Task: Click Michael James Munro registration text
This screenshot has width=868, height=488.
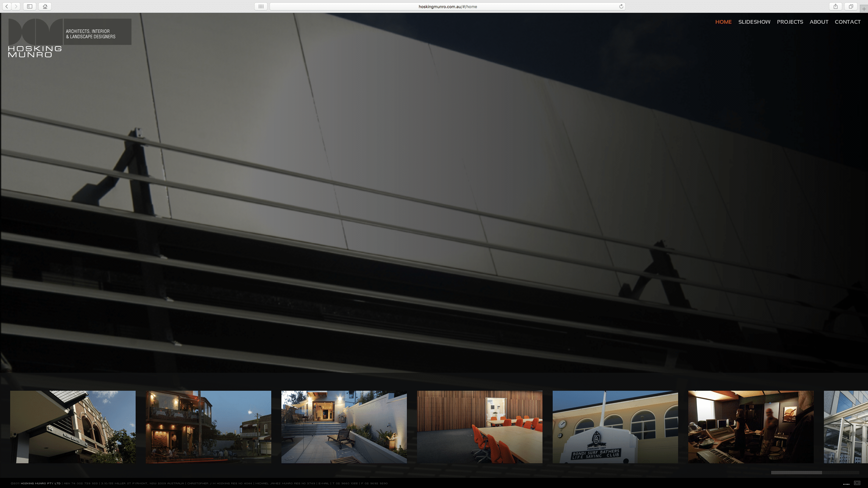Action: tap(285, 483)
